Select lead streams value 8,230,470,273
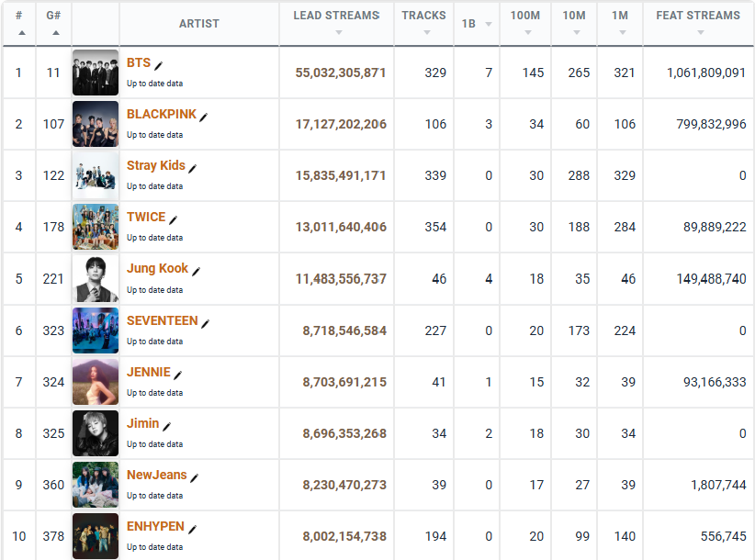The height and width of the screenshot is (560, 755). (344, 486)
